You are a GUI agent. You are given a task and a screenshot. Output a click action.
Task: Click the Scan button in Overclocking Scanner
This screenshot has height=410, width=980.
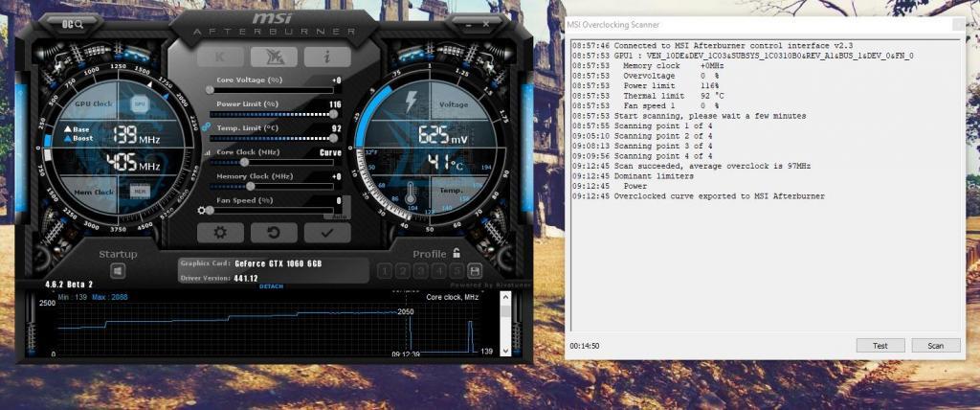click(x=935, y=345)
